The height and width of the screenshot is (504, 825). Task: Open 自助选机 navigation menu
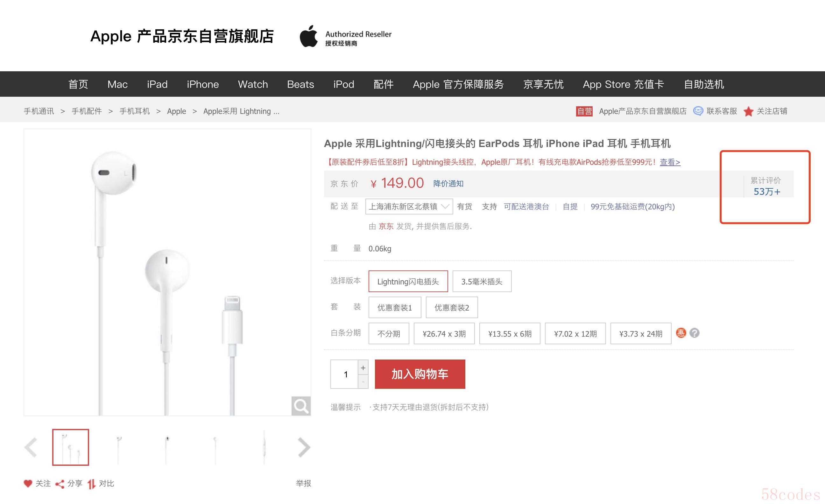pyautogui.click(x=704, y=84)
